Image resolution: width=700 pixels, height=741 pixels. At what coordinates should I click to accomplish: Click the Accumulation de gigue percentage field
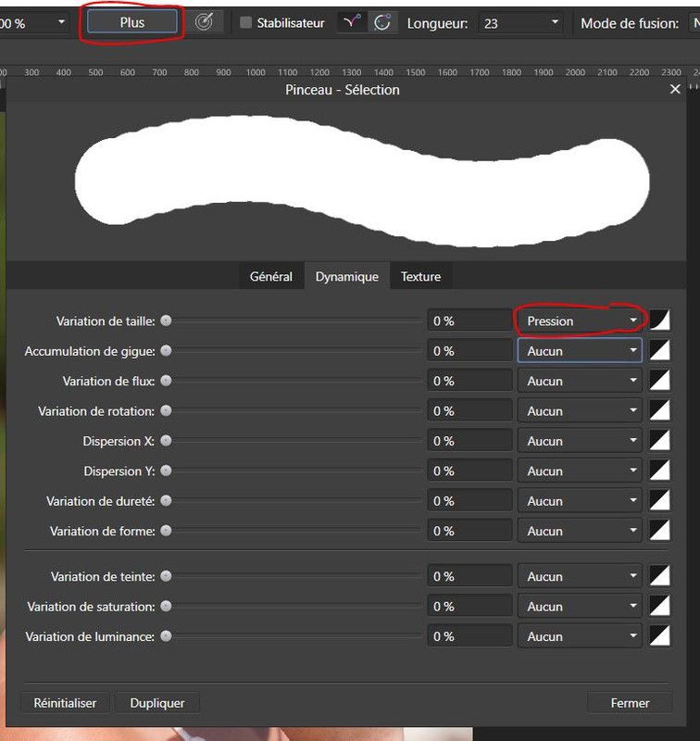469,351
